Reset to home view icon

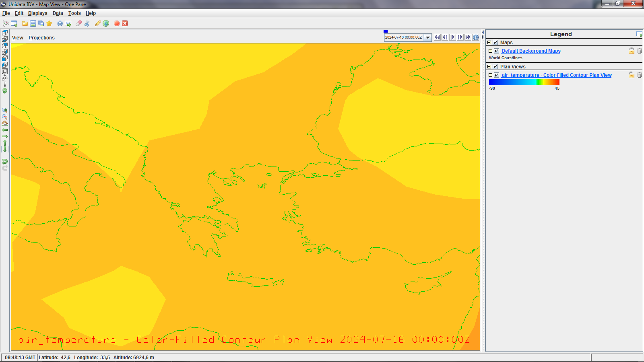point(5,123)
